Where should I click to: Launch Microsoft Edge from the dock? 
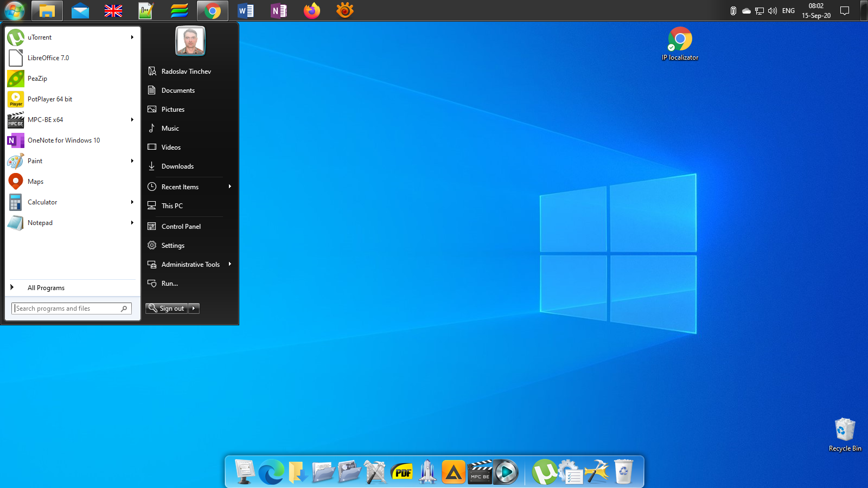(271, 472)
